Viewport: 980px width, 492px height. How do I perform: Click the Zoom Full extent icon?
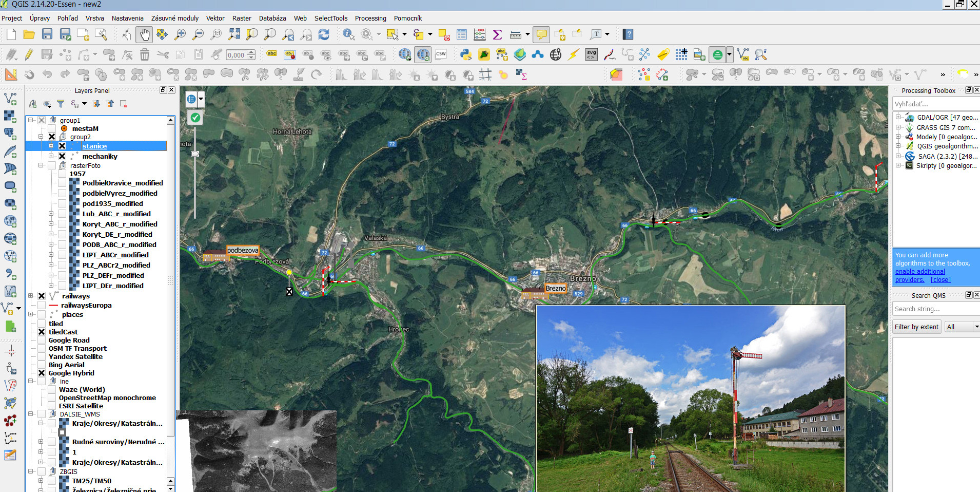coord(234,34)
